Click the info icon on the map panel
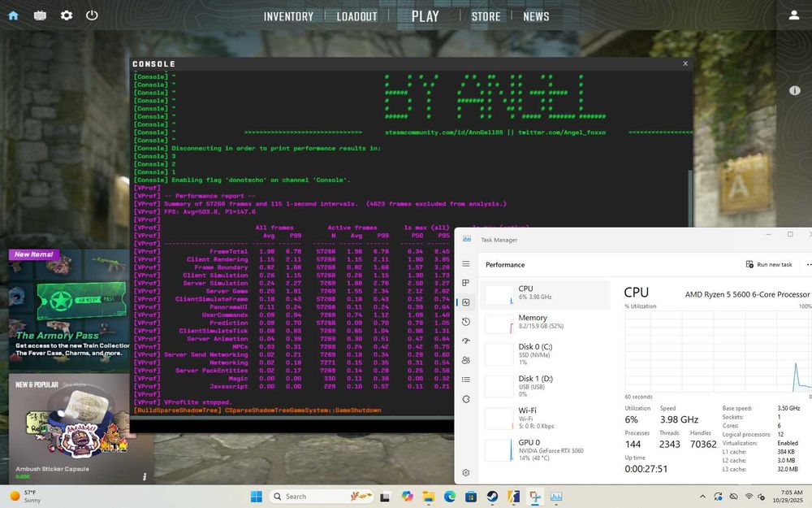The width and height of the screenshot is (812, 508). point(794,91)
